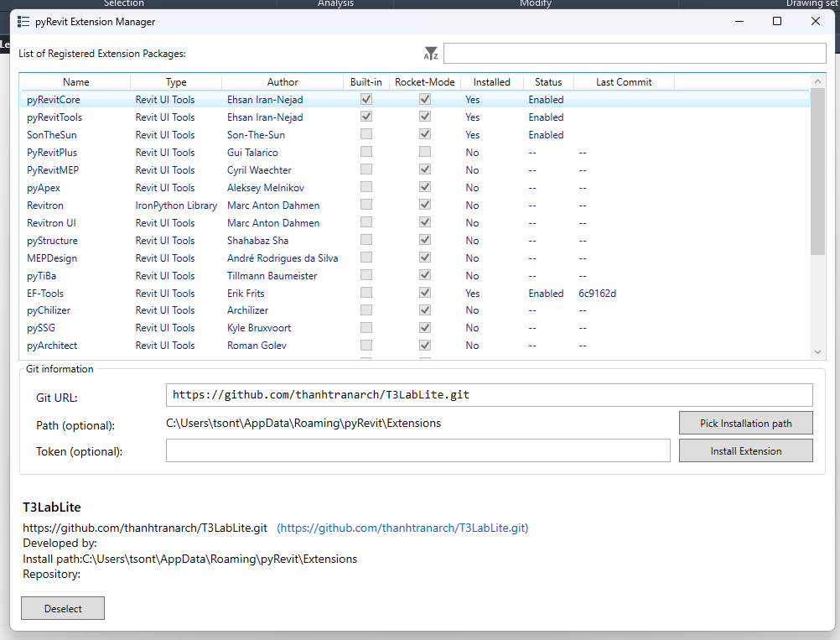Click author Tillmann Baumeister
Image resolution: width=840 pixels, height=640 pixels.
pos(272,275)
